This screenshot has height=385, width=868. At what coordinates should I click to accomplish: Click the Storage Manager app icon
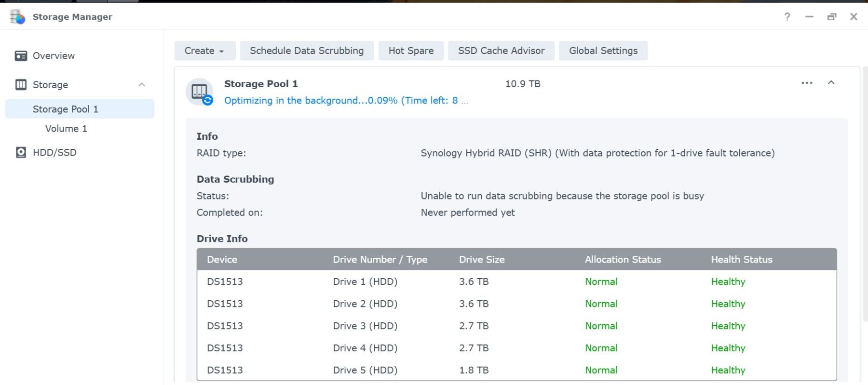17,17
